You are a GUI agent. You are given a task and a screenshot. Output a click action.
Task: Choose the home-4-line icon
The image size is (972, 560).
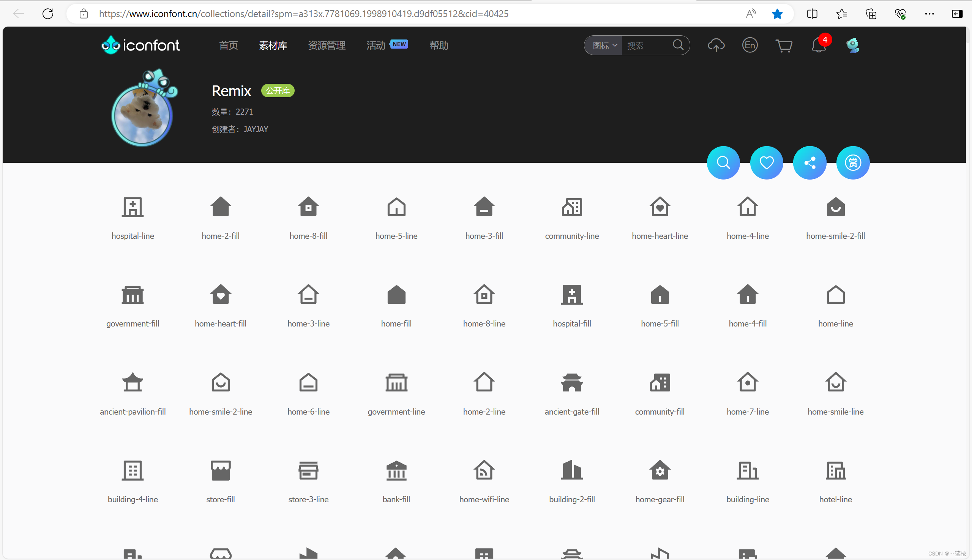747,207
